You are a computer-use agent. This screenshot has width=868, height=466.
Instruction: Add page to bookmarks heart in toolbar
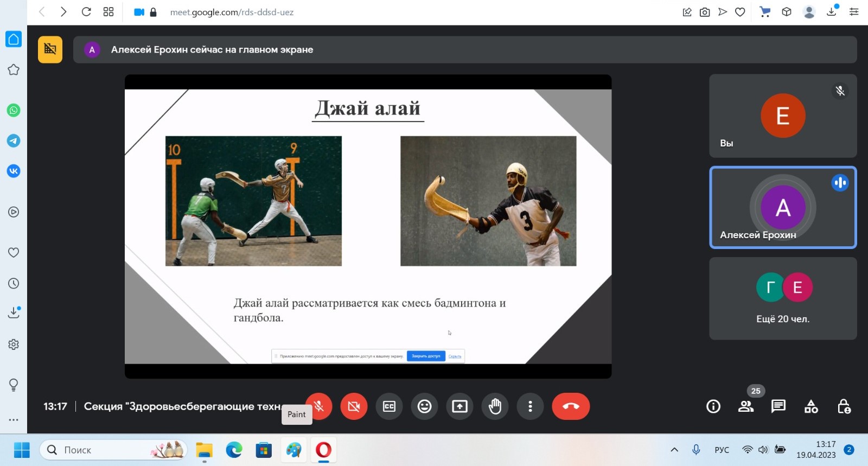[740, 12]
